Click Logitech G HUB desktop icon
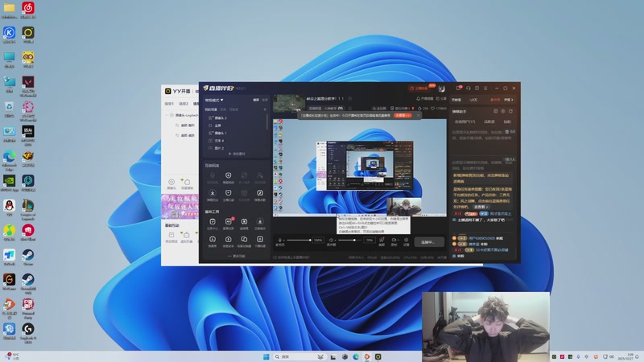 point(28,333)
